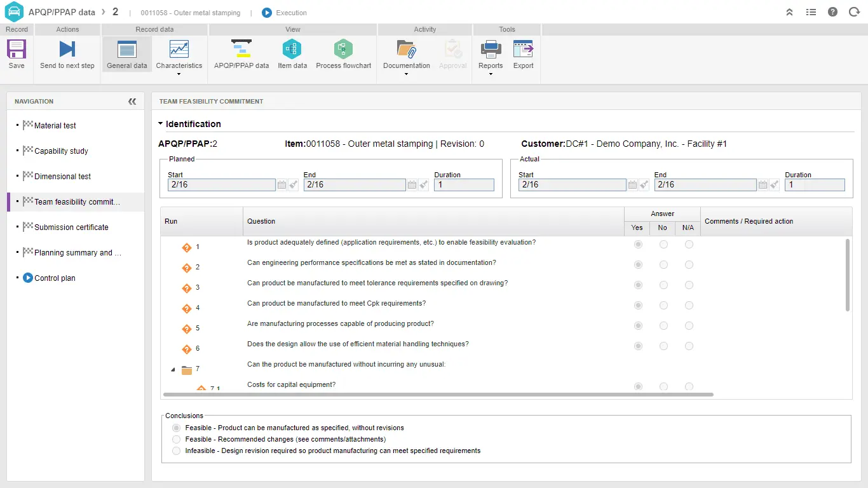This screenshot has width=868, height=488.
Task: Click the Item data icon
Action: [x=292, y=50]
